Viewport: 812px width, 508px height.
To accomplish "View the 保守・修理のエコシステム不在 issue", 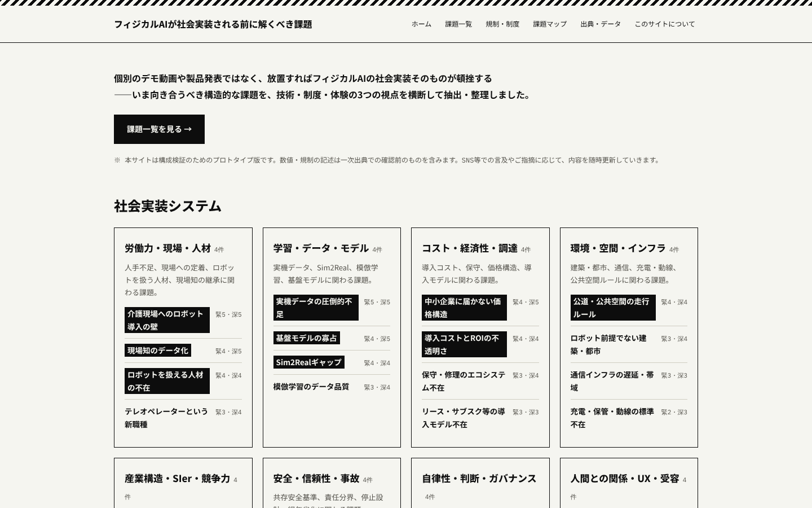I will point(464,381).
